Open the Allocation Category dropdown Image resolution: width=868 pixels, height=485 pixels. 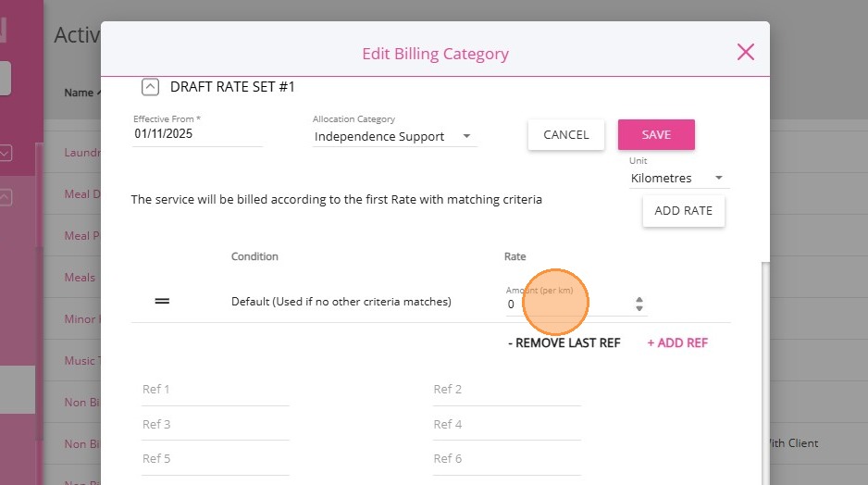[x=394, y=137]
